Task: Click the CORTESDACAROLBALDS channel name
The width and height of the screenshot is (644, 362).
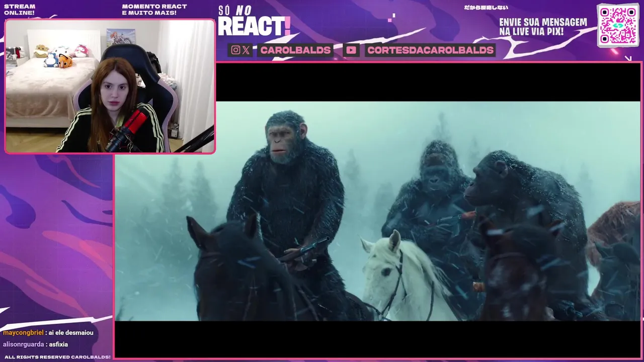Action: tap(430, 50)
